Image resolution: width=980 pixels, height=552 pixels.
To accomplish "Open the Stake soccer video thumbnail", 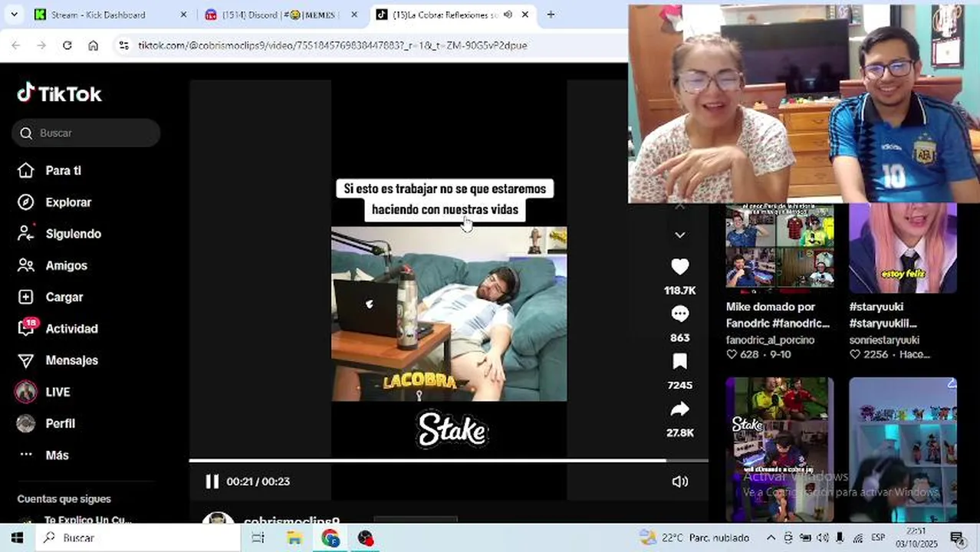I will click(x=780, y=449).
